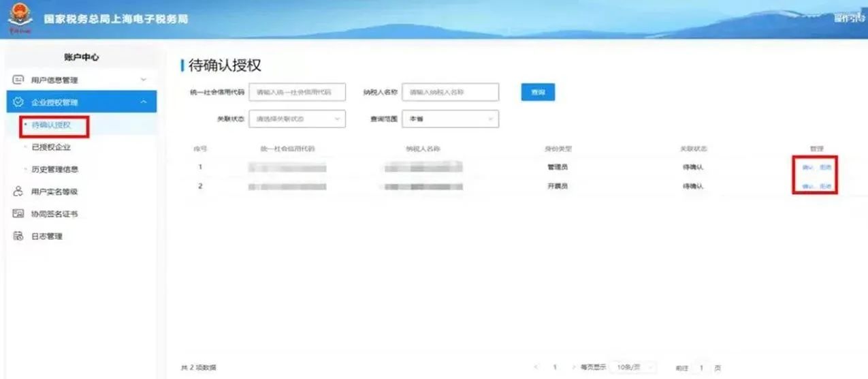Select page 1 in pagination

point(555,367)
